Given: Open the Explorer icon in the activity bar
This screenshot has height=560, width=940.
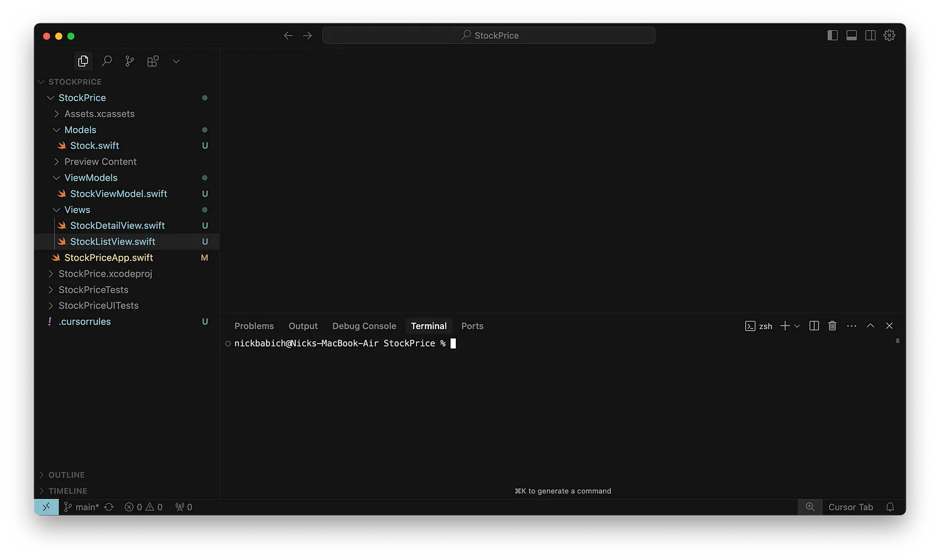Looking at the screenshot, I should tap(83, 60).
